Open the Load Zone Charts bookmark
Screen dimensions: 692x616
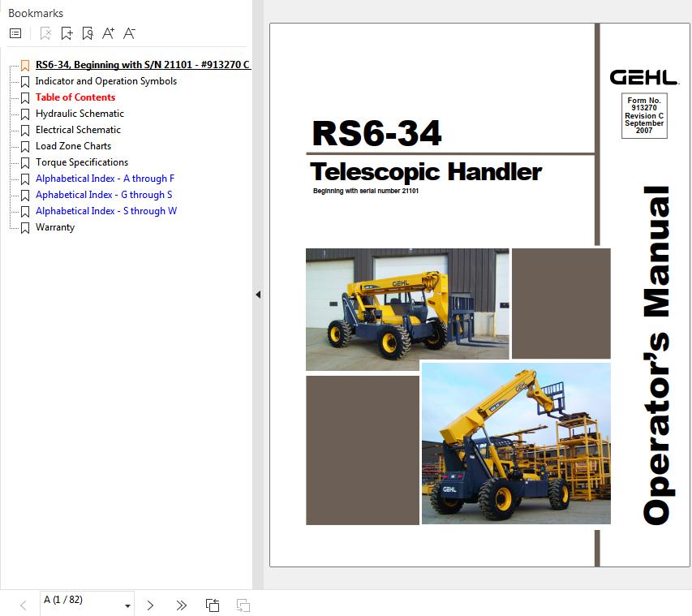pos(73,146)
